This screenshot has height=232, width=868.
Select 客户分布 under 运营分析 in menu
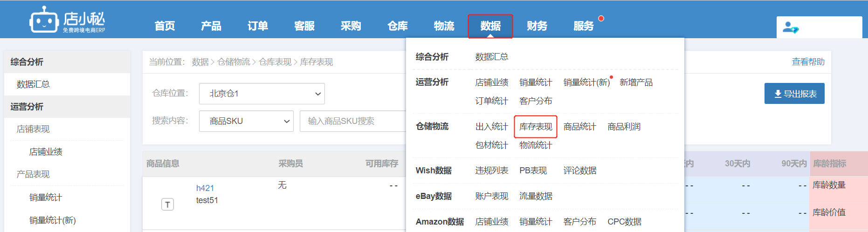(536, 101)
